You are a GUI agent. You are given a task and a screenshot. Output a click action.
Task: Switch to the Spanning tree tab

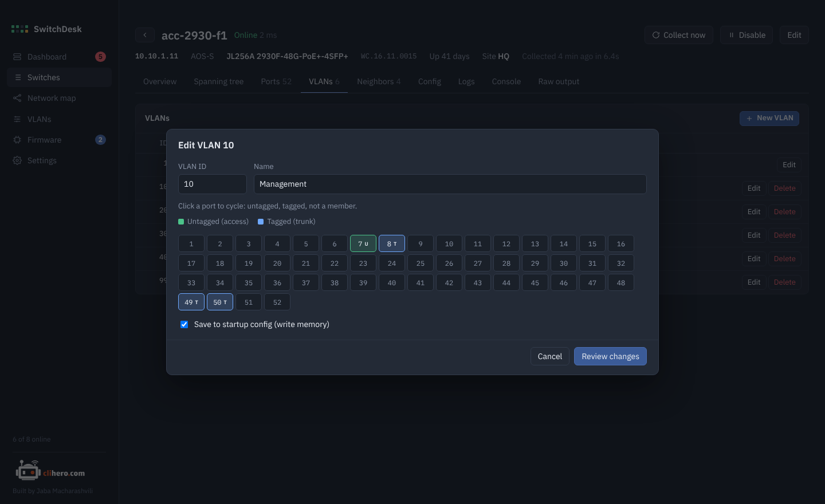pos(219,81)
